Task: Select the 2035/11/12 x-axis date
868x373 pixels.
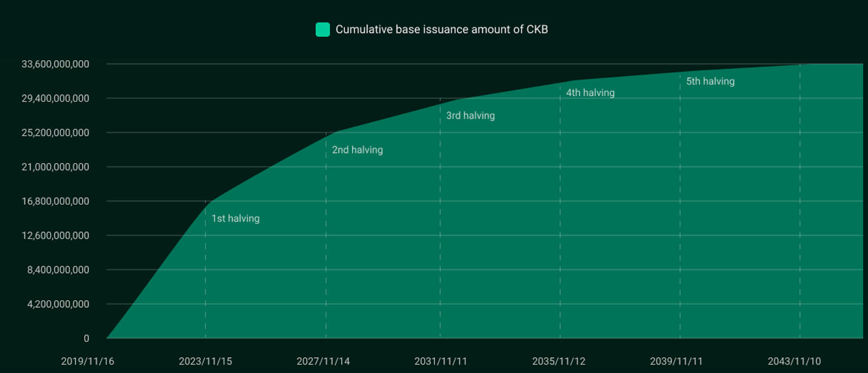Action: (559, 361)
